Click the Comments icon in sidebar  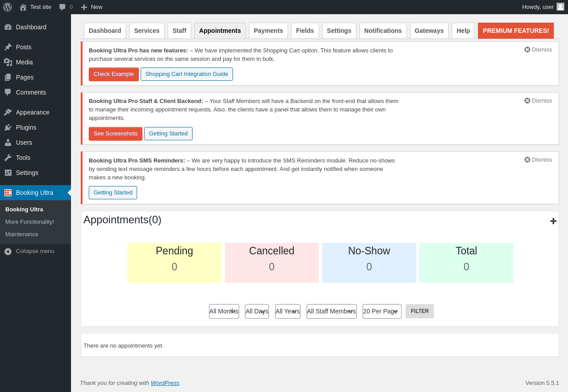[8, 92]
